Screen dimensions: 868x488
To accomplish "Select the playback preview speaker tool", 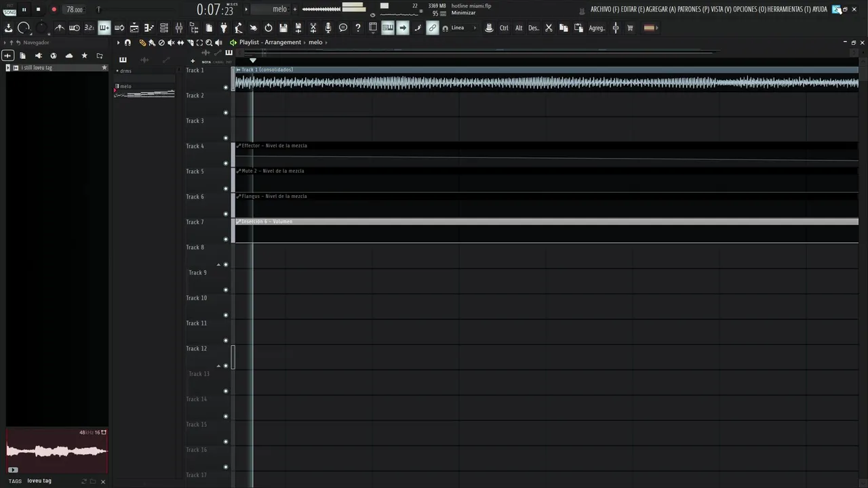I will pyautogui.click(x=218, y=43).
